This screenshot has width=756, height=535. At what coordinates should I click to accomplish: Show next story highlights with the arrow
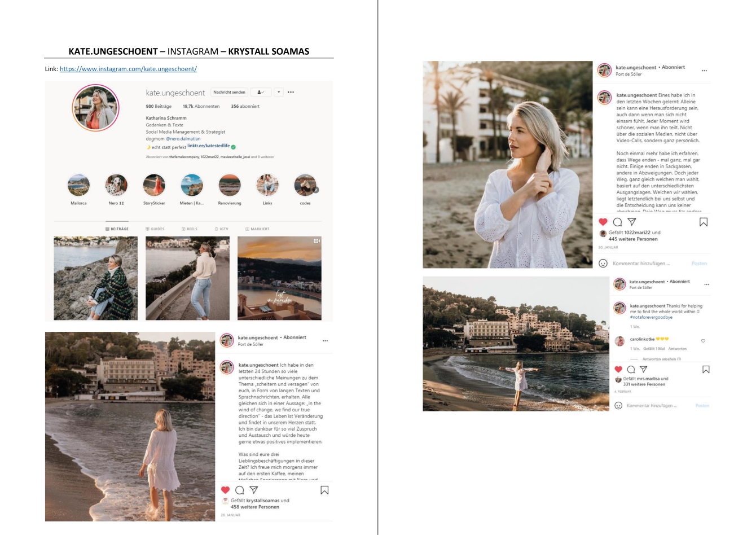click(x=316, y=190)
